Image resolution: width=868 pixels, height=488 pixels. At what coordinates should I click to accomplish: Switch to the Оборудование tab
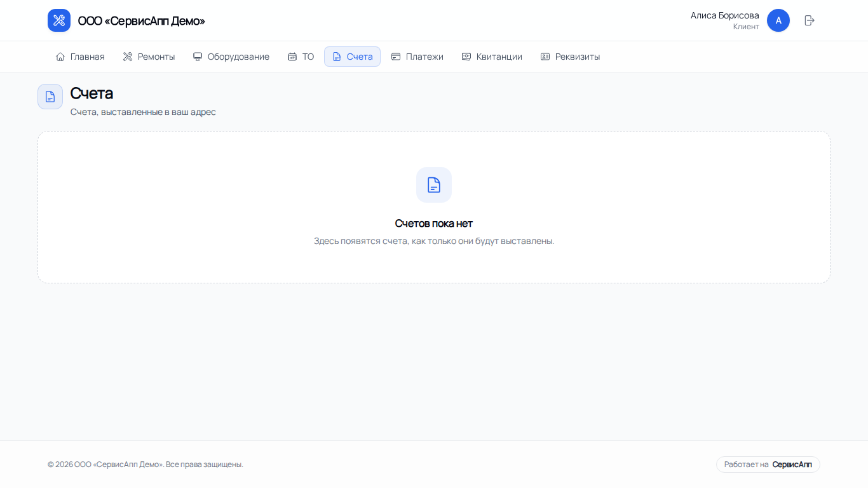(x=231, y=57)
